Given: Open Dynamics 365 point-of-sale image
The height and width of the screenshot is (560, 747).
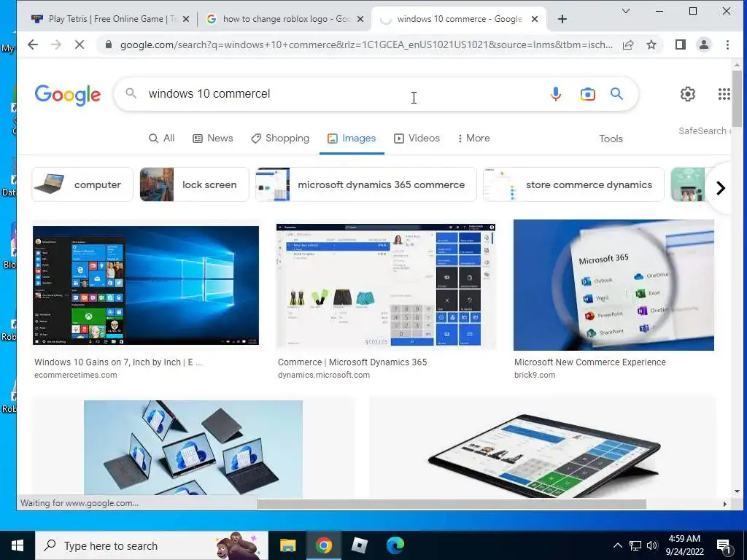Looking at the screenshot, I should [386, 285].
